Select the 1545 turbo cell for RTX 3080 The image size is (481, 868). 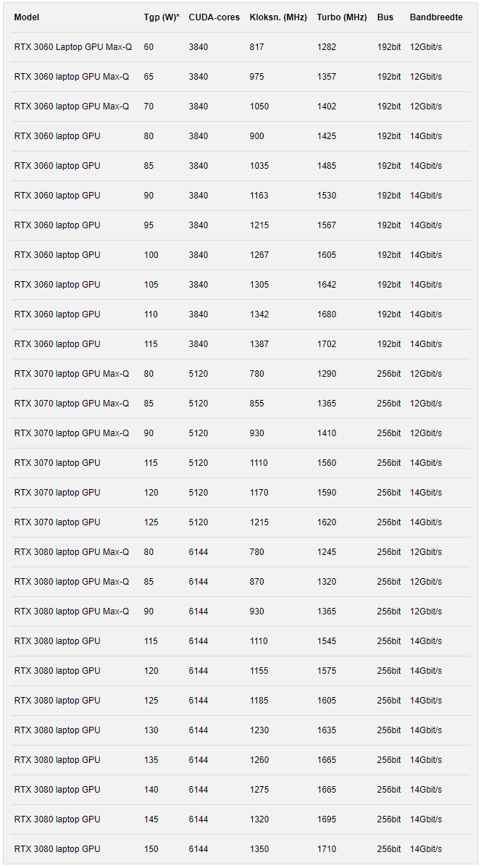tap(327, 641)
